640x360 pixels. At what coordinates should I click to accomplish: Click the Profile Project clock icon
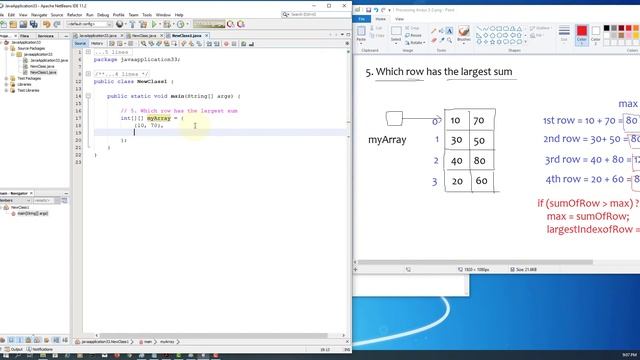pos(180,24)
